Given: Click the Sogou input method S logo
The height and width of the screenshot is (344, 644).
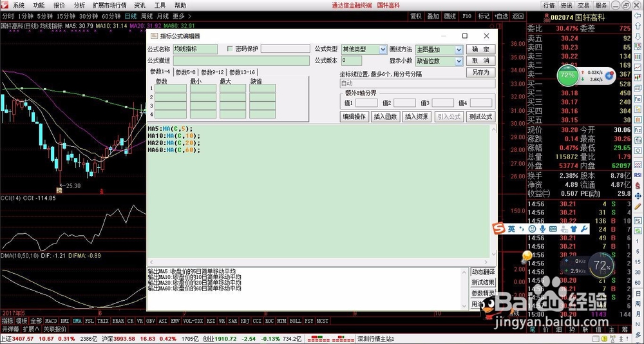Looking at the screenshot, I should coord(499,229).
